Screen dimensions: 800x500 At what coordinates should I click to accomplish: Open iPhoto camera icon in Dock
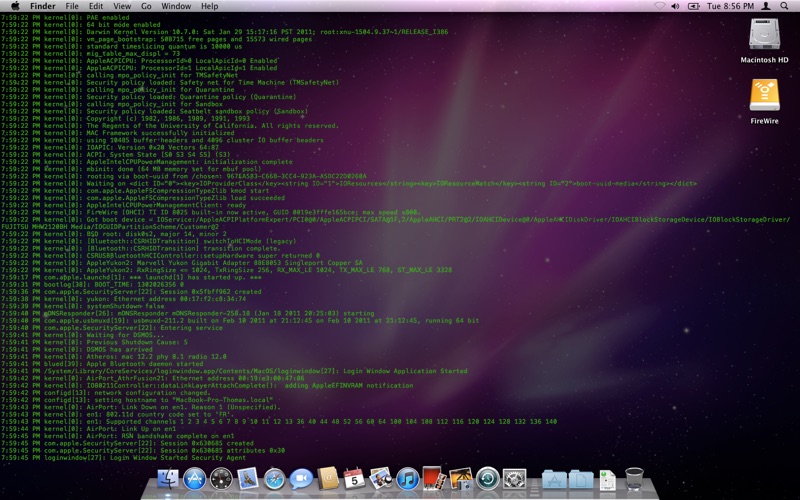[461, 480]
